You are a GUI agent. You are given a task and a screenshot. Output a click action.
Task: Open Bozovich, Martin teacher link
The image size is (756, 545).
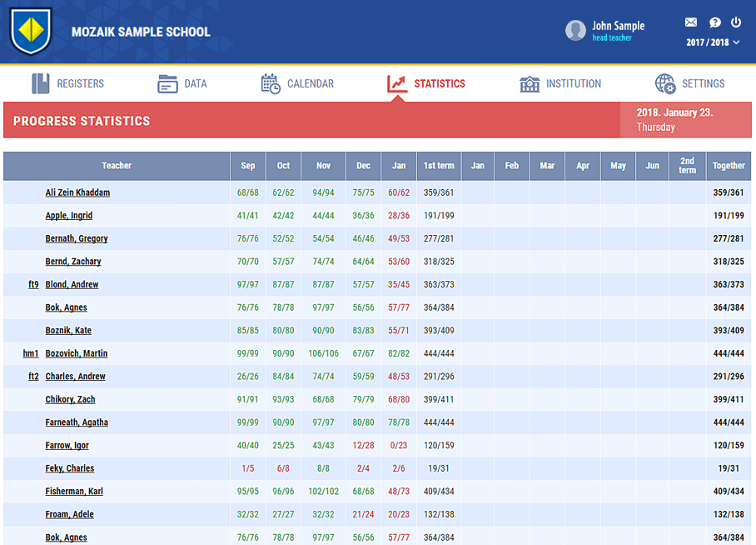tap(76, 353)
